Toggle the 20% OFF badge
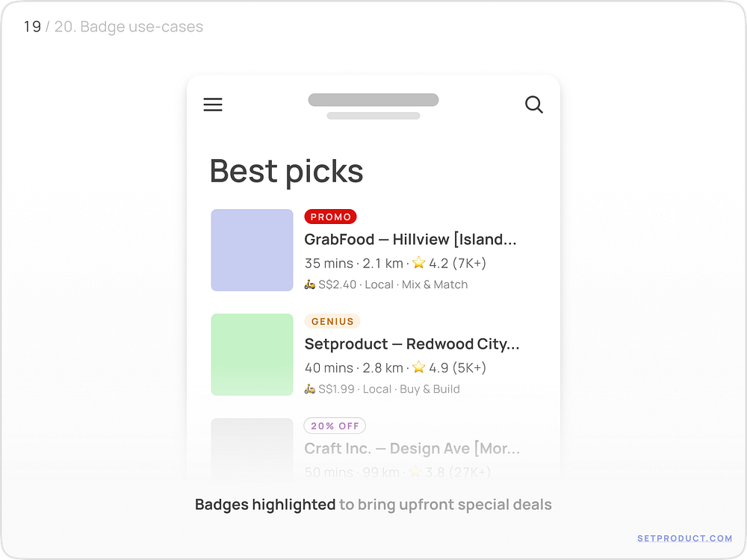The width and height of the screenshot is (747, 560). [x=335, y=426]
